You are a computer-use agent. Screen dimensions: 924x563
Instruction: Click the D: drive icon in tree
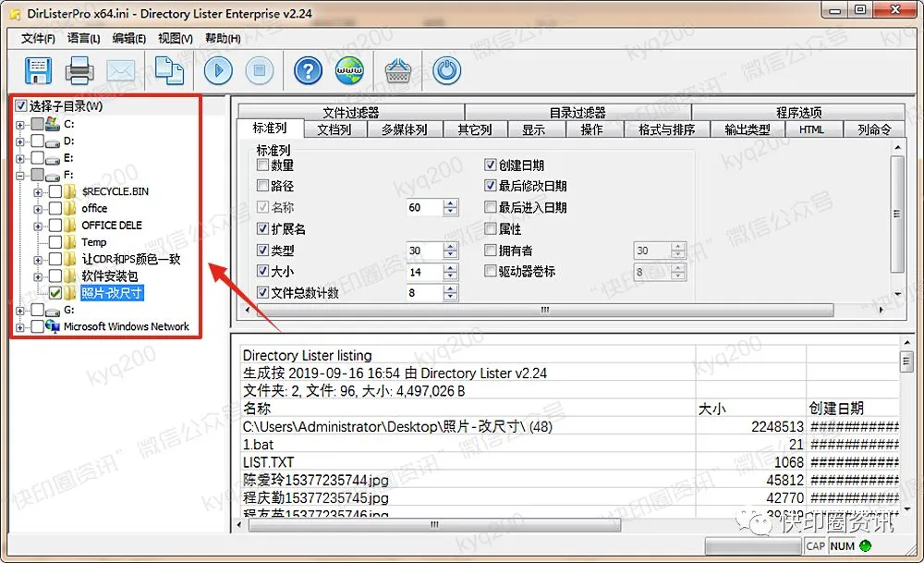point(53,141)
